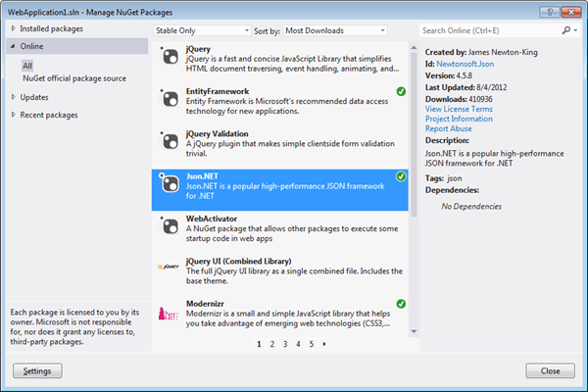This screenshot has height=392, width=588.
Task: Click the Search Online input field
Action: coord(490,30)
